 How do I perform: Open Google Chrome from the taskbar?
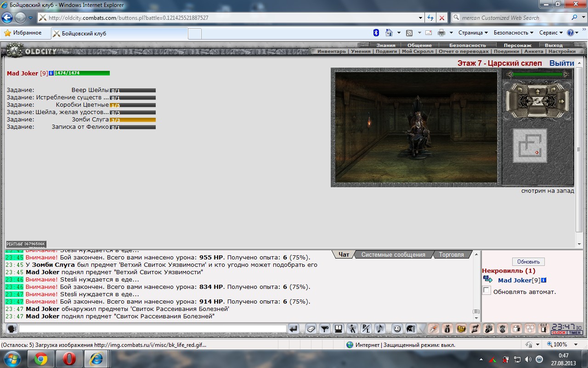[x=40, y=359]
